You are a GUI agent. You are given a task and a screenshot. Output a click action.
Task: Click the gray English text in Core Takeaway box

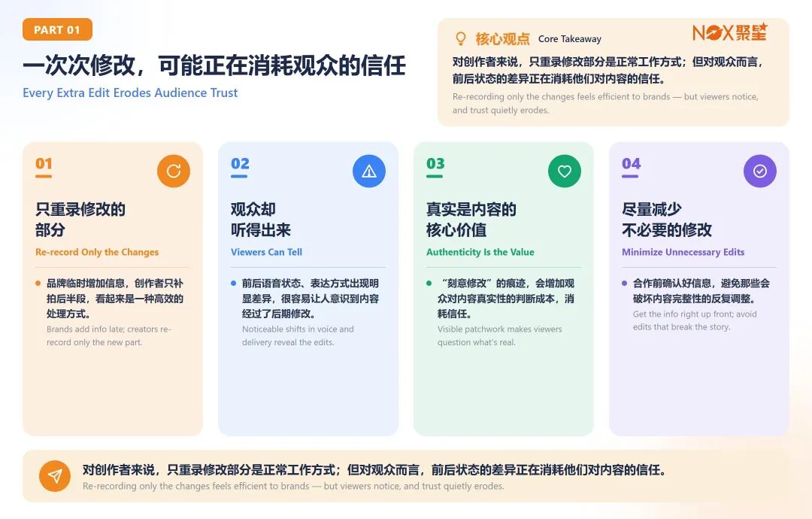click(605, 103)
